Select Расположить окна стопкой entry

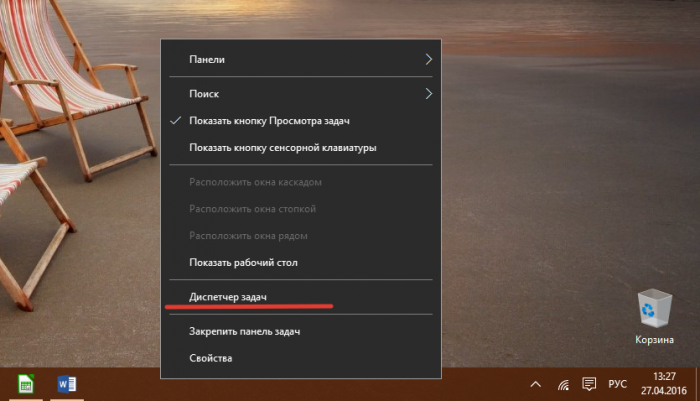(x=252, y=209)
